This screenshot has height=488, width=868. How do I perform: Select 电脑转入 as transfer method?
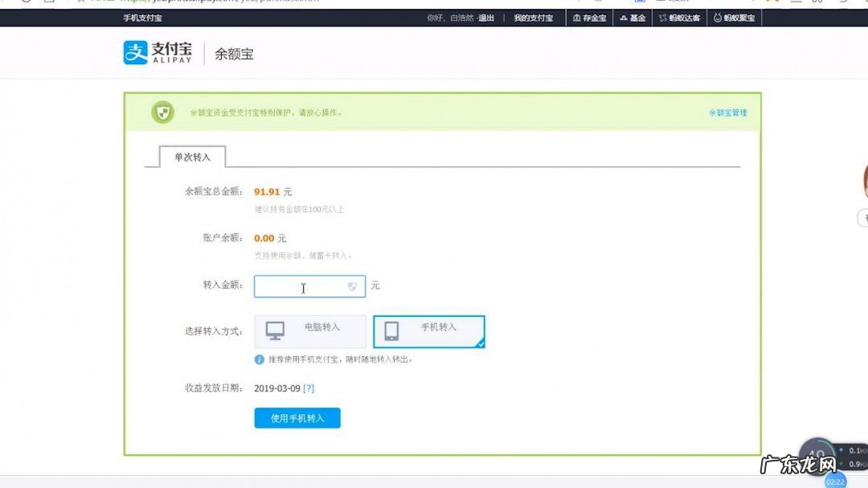[x=309, y=331]
